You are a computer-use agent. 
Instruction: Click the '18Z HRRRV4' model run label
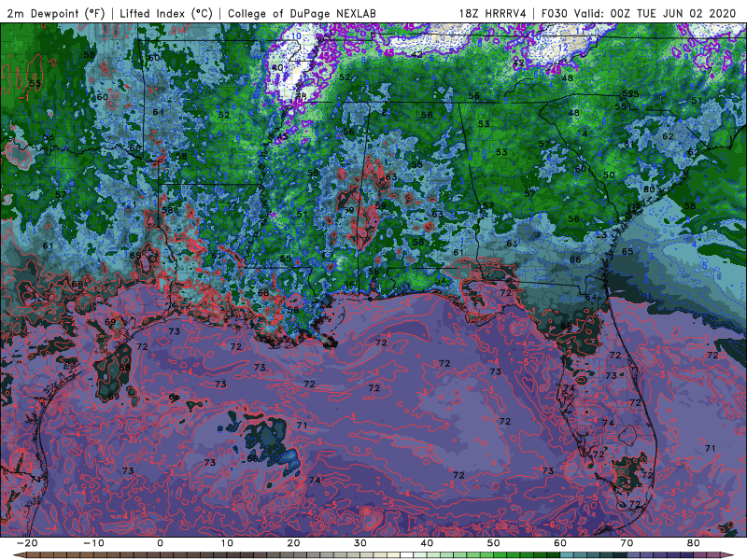(492, 13)
